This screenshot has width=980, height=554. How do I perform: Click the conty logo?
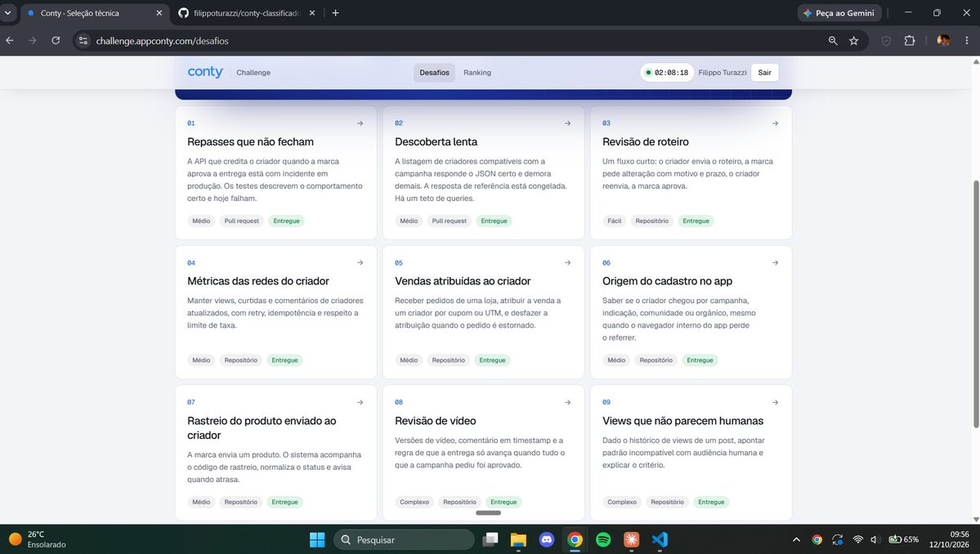(205, 72)
